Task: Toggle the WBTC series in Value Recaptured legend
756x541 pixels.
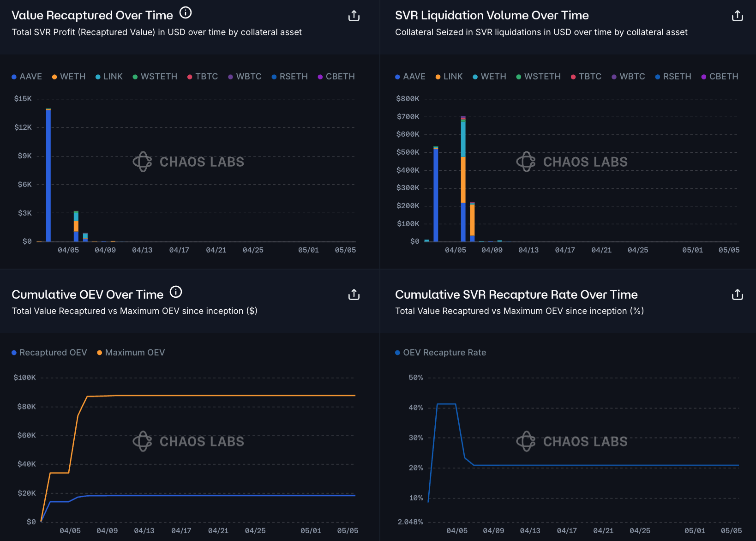Action: pos(245,77)
